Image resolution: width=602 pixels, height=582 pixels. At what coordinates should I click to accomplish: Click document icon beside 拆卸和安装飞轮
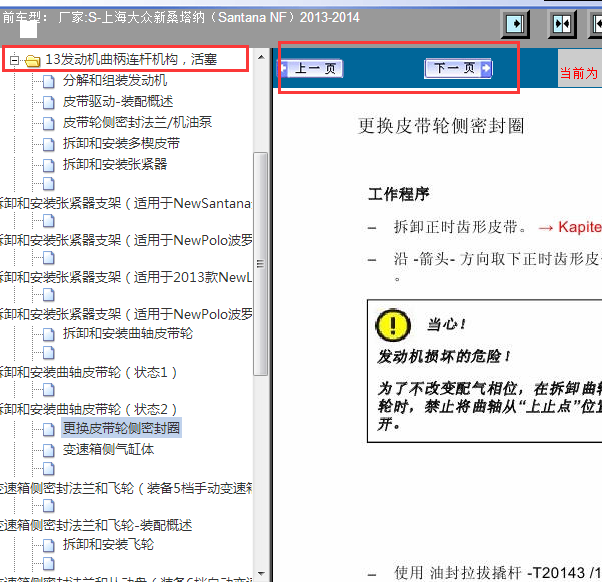pyautogui.click(x=49, y=545)
